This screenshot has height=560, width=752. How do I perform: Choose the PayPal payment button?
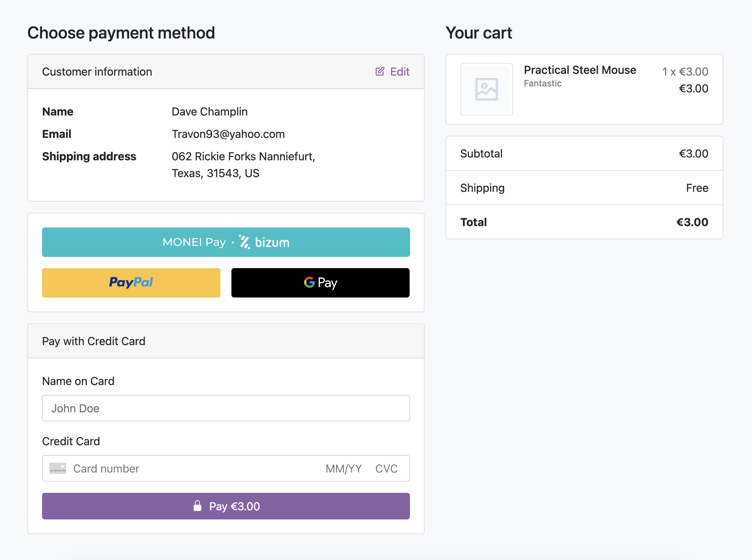[131, 283]
